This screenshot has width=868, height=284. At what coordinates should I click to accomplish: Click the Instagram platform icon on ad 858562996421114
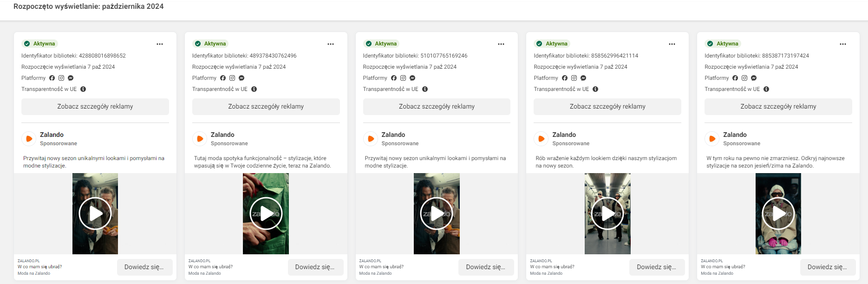click(x=574, y=78)
